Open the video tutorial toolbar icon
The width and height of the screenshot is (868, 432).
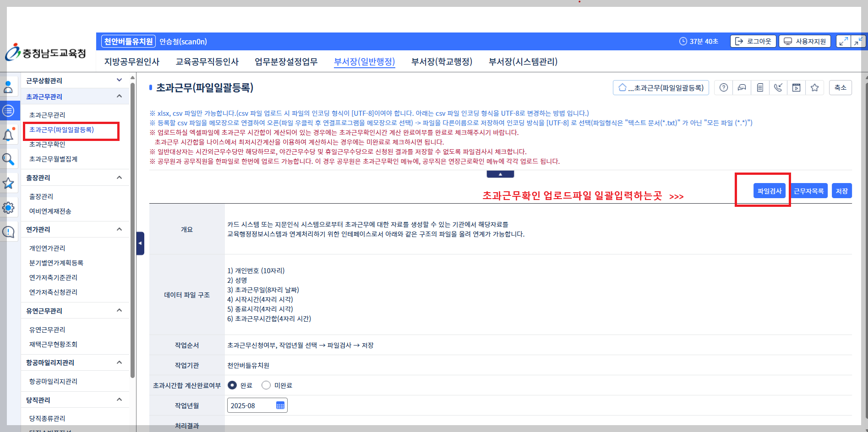click(x=797, y=87)
